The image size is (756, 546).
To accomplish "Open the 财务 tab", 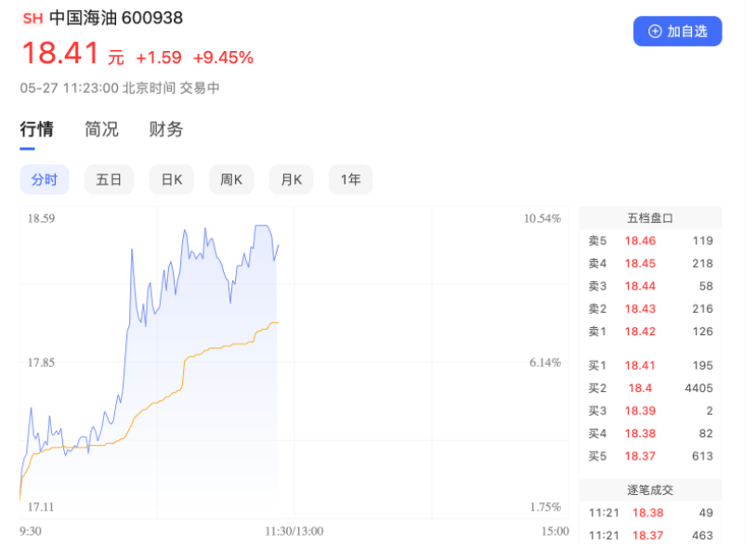I will pyautogui.click(x=166, y=129).
